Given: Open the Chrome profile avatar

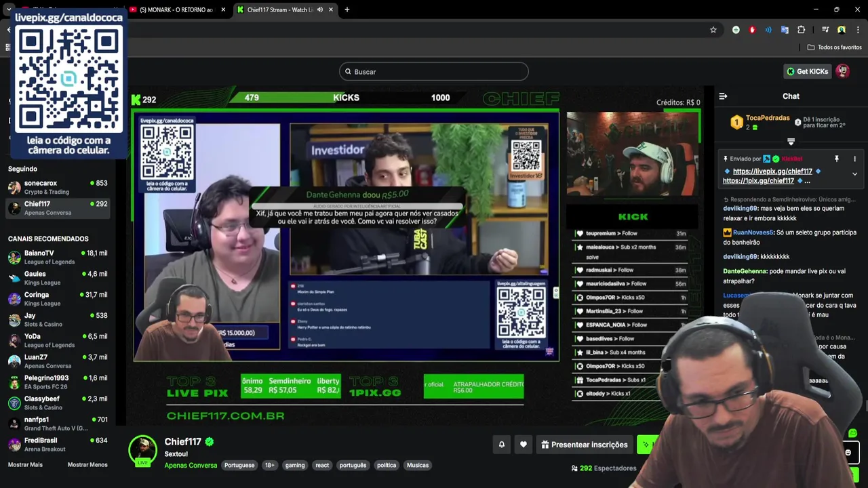Looking at the screenshot, I should pos(842,30).
